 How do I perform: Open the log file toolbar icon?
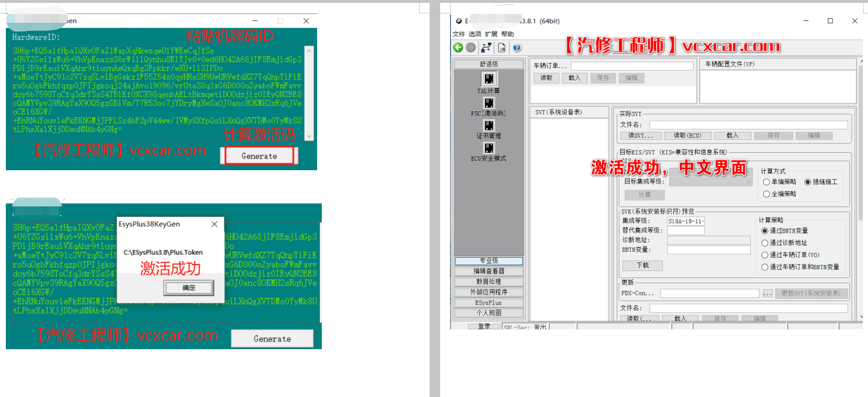tap(502, 47)
